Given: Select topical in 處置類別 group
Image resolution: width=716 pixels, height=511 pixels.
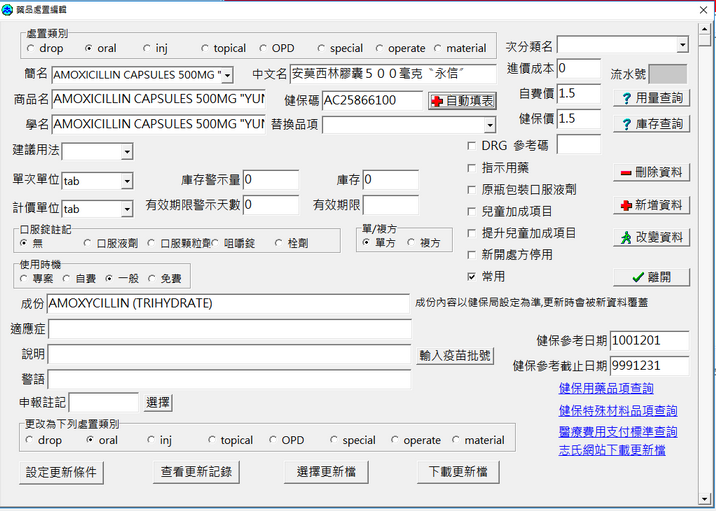Looking at the screenshot, I should [x=205, y=48].
